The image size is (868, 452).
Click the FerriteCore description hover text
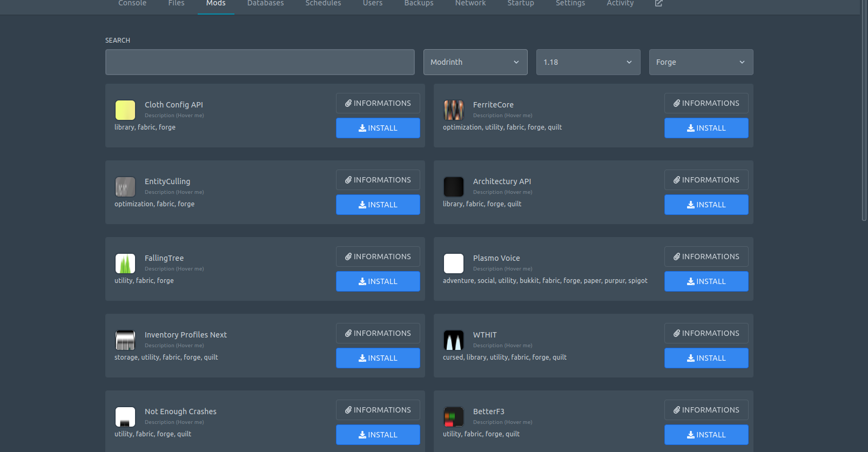[502, 116]
